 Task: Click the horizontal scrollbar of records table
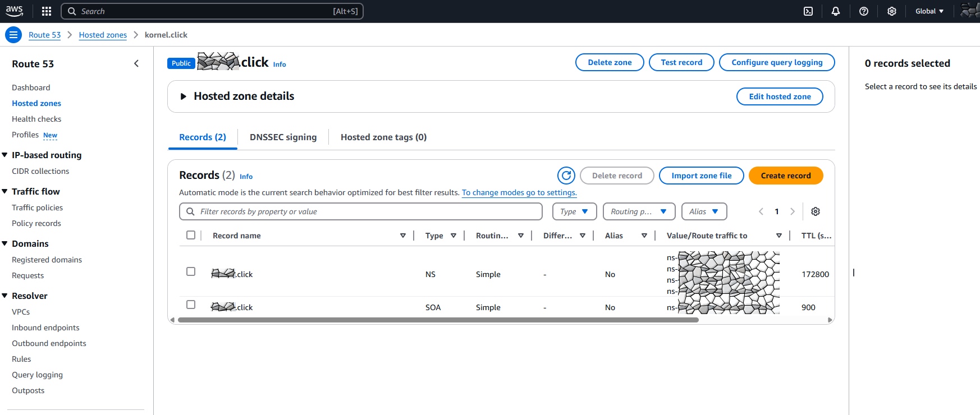pyautogui.click(x=438, y=320)
